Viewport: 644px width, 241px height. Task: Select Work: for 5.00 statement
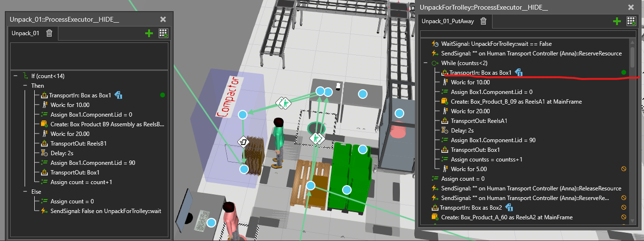[x=469, y=169]
